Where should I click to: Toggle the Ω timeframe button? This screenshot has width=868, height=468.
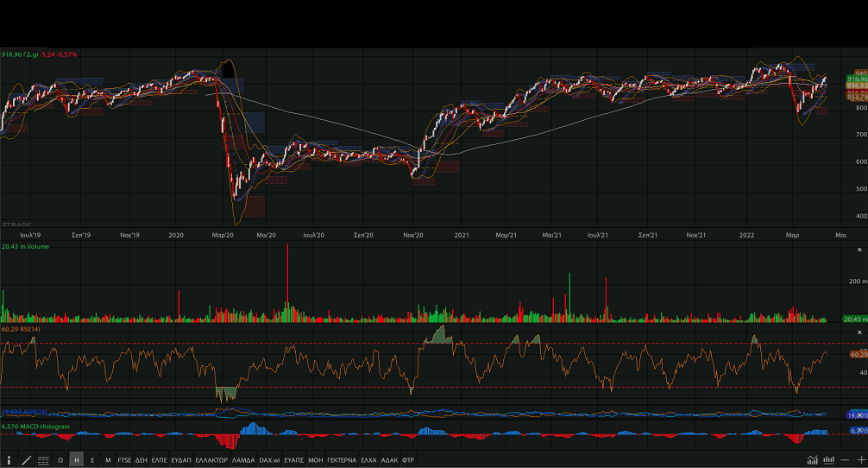(60, 460)
